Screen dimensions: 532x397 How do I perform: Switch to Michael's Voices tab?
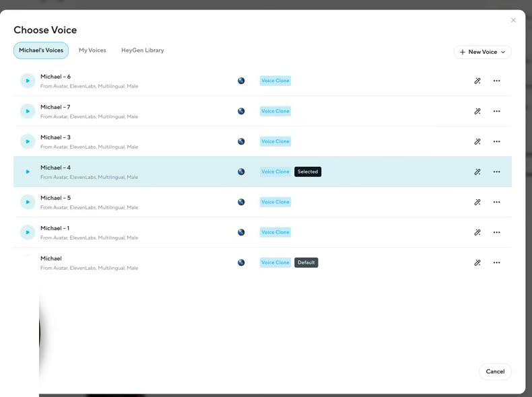point(41,50)
